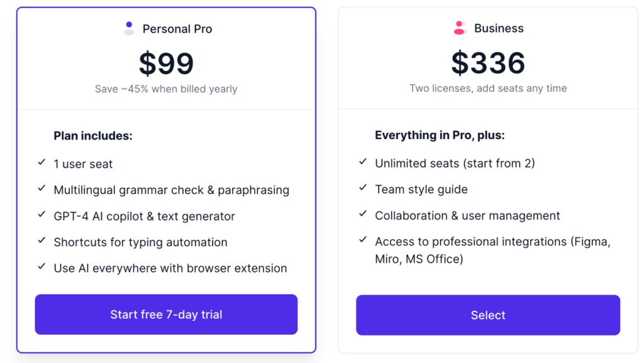Click checkmark next to Shortcuts for typing automation

point(42,240)
